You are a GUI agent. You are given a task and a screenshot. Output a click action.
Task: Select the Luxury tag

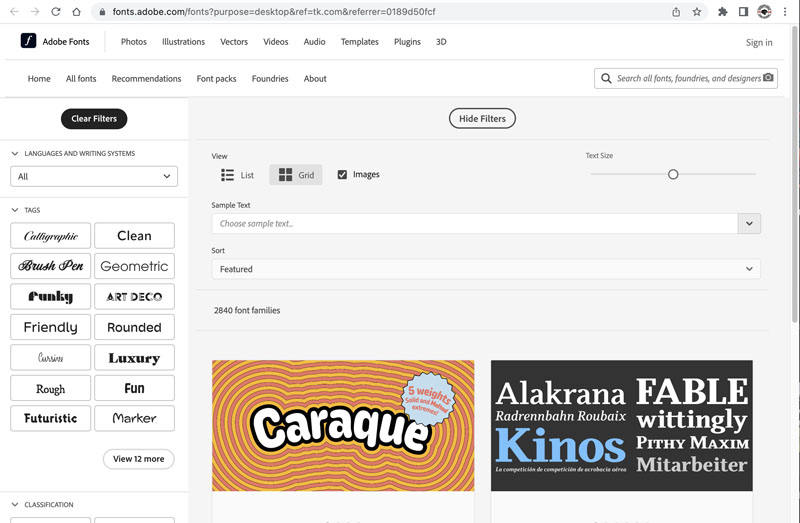pyautogui.click(x=134, y=358)
